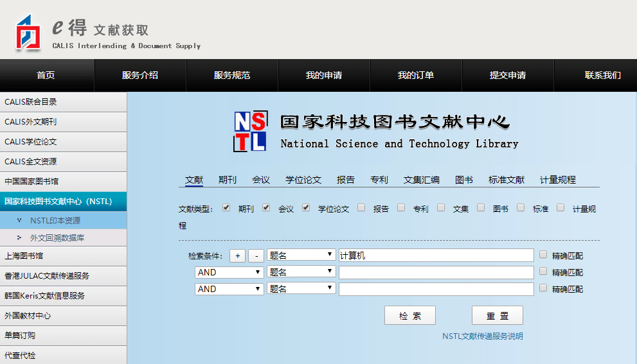Open 提交申请 in the top navigation
The image size is (637, 364).
click(x=507, y=75)
